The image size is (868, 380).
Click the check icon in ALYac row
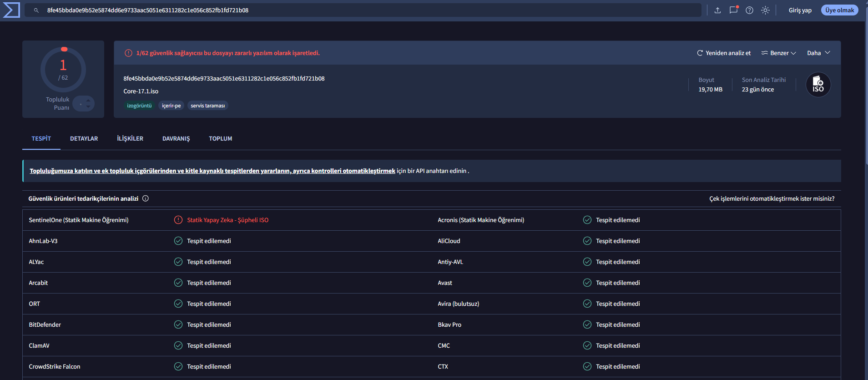click(x=178, y=262)
